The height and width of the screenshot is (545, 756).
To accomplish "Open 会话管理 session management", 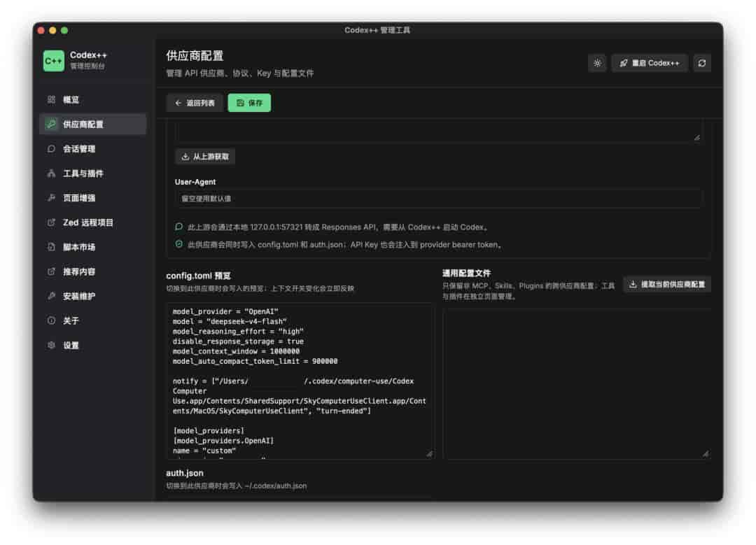I will click(92, 149).
